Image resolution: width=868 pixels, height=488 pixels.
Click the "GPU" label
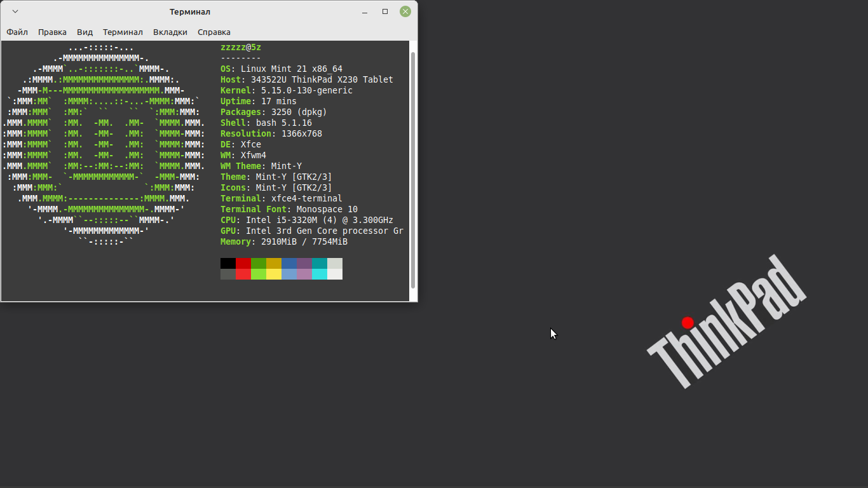(228, 231)
